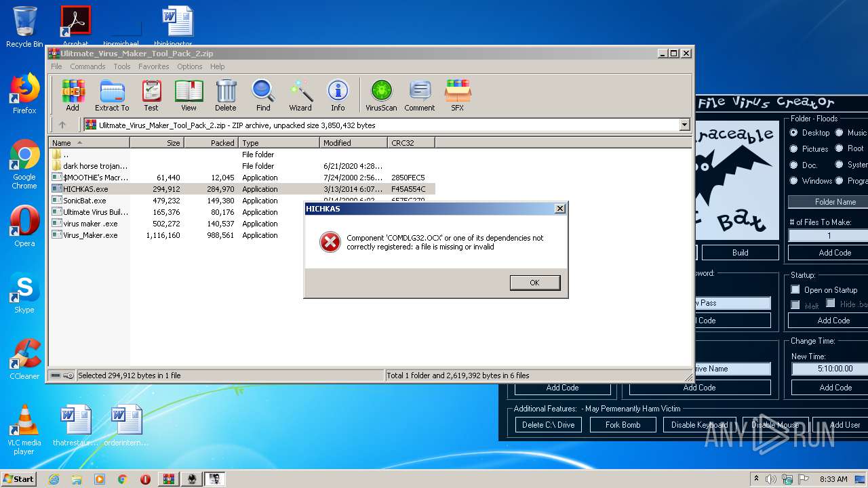Click Fork Bomb button
The width and height of the screenshot is (868, 488).
pos(623,424)
